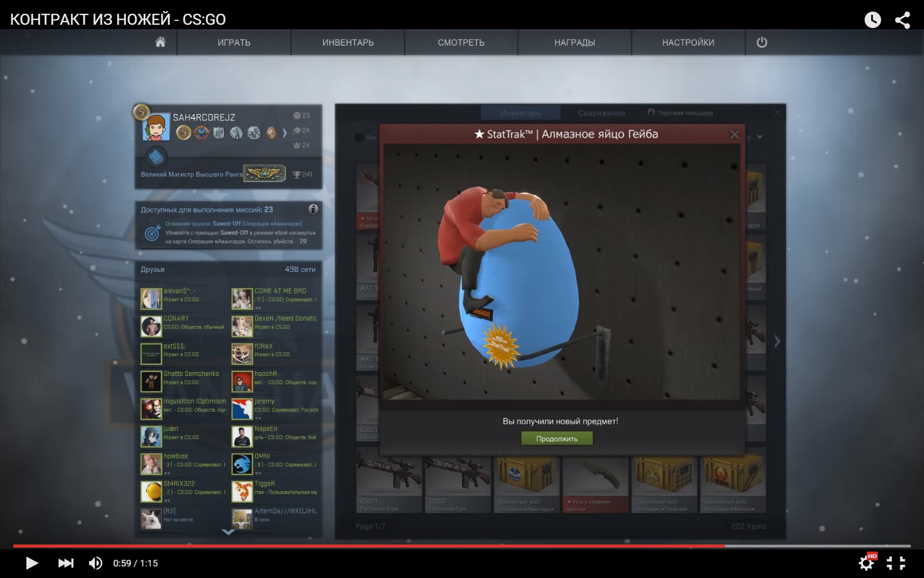This screenshot has height=578, width=924.
Task: Open the Торговая площадка link
Action: (680, 113)
